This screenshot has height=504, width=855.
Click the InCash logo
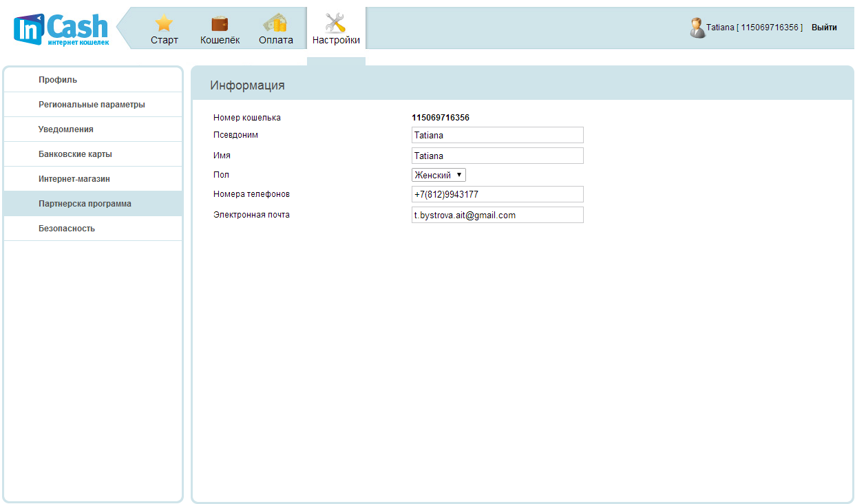[x=61, y=29]
